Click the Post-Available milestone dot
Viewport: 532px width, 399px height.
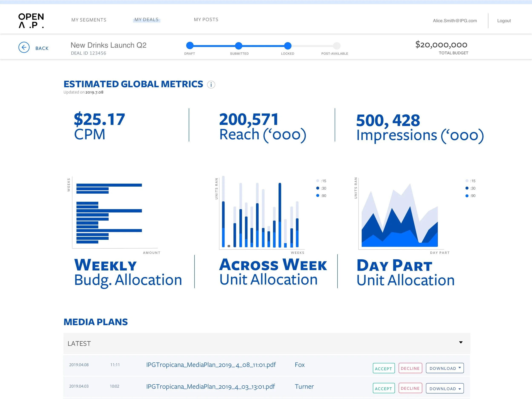(337, 46)
